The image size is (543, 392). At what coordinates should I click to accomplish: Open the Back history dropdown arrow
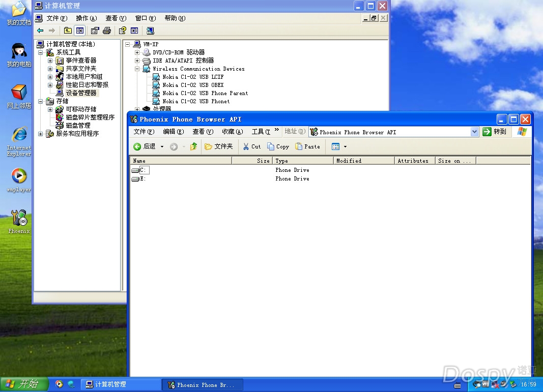click(162, 147)
